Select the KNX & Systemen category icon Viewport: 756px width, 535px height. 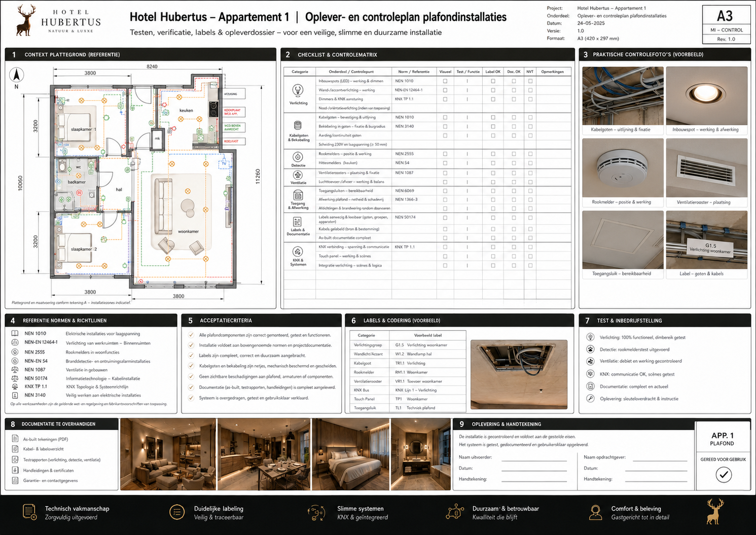pyautogui.click(x=298, y=252)
